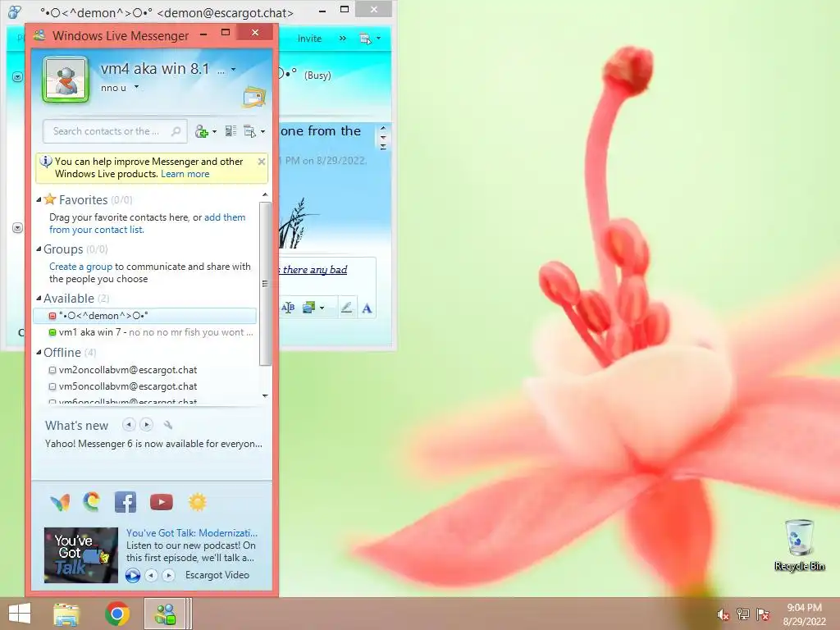Open the weather sun icon

click(x=198, y=502)
